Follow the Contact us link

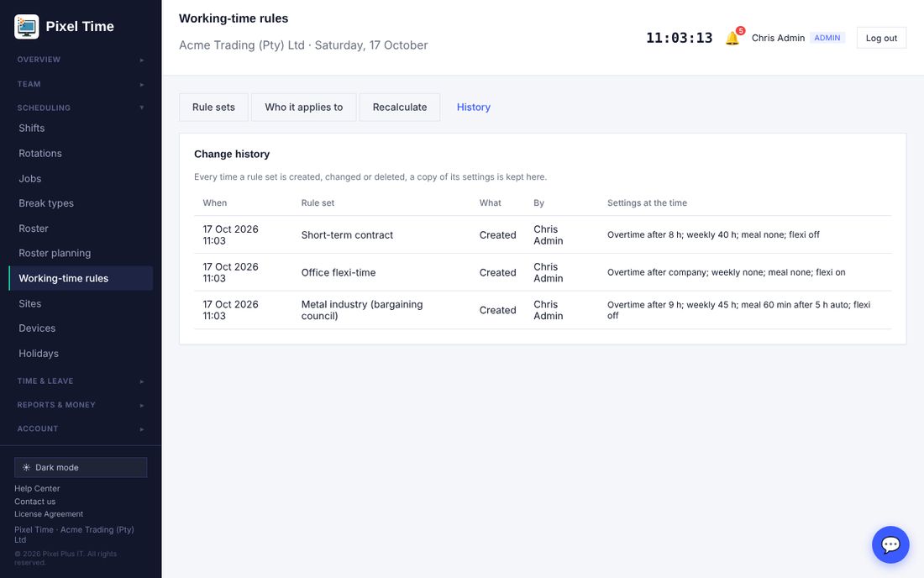point(34,502)
